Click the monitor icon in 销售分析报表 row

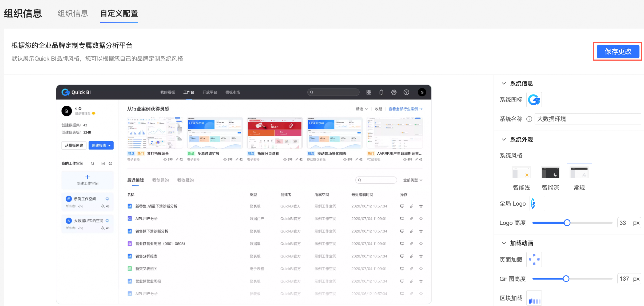(x=402, y=256)
